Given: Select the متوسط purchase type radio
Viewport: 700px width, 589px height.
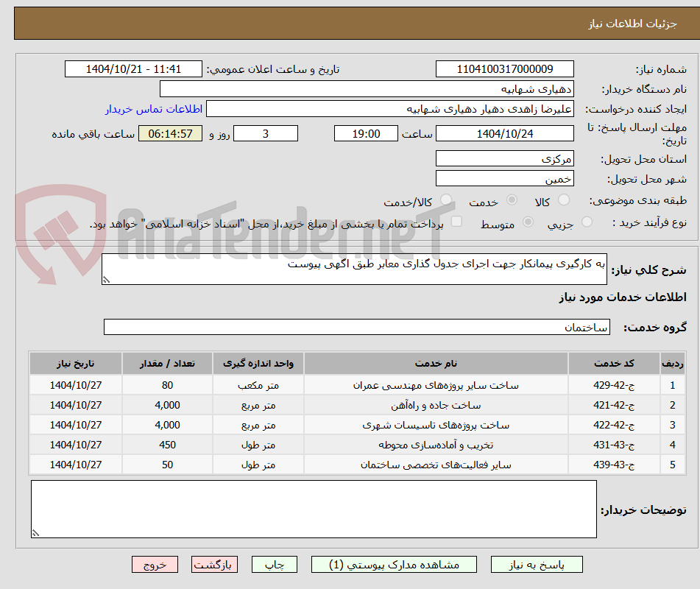Looking at the screenshot, I should click(528, 222).
